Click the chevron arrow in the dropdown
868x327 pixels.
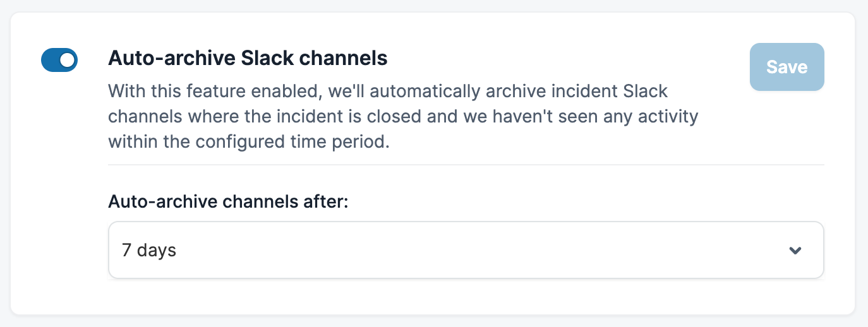tap(795, 251)
